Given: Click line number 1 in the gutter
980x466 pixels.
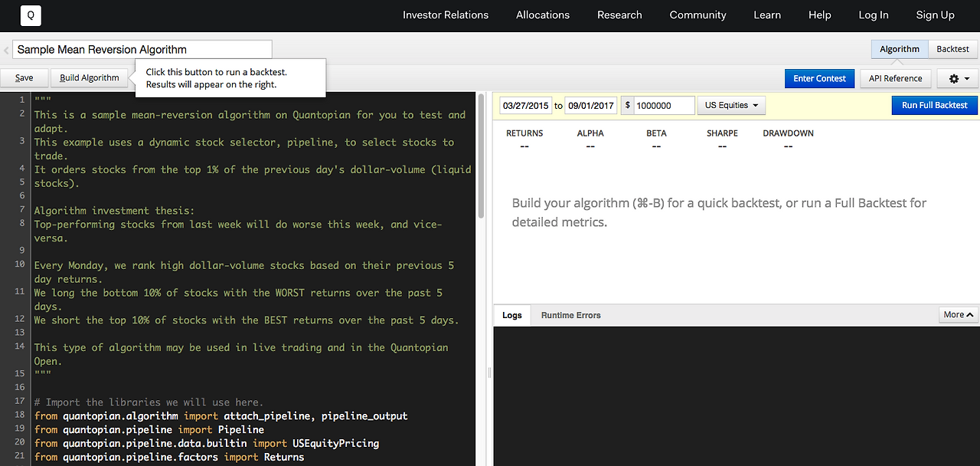Looking at the screenshot, I should click(x=22, y=100).
